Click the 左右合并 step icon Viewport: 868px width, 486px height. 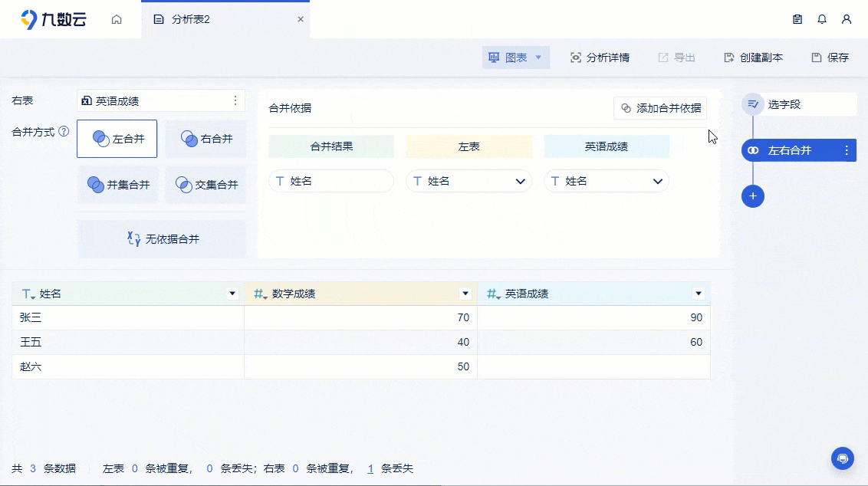pyautogui.click(x=753, y=150)
